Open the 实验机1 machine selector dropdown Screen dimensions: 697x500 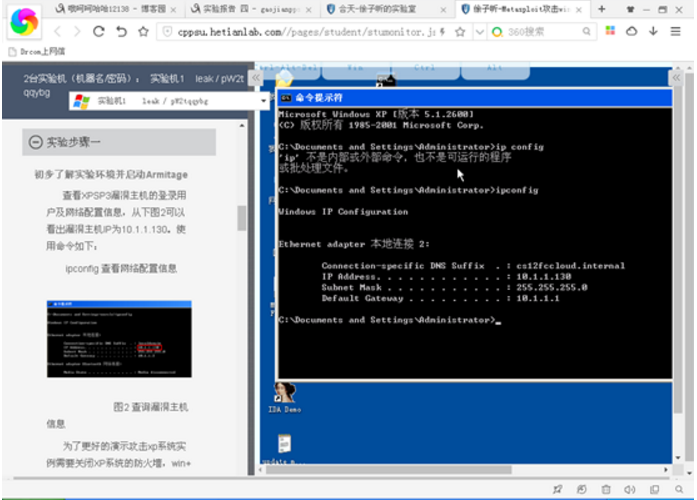[x=170, y=101]
